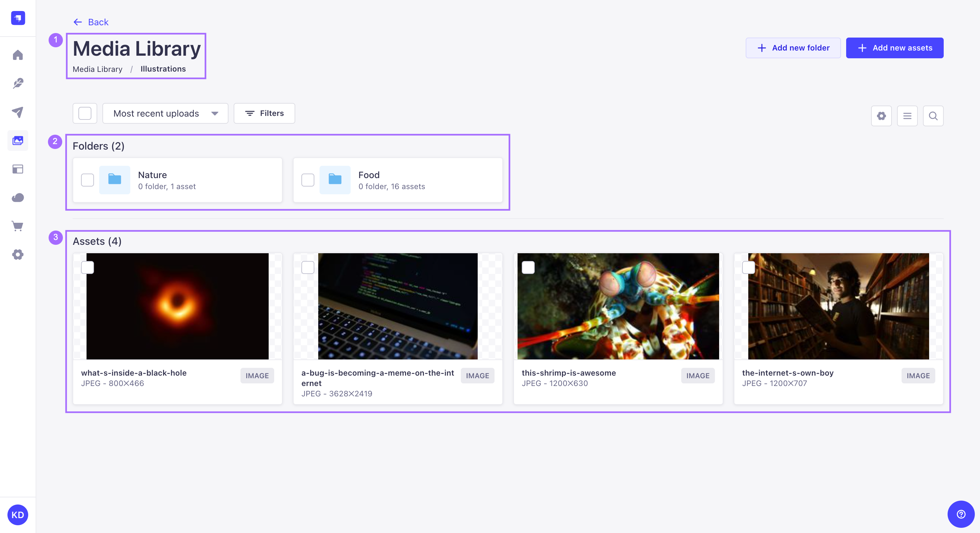Open the Home dashboard from the sidebar
Screen dimensions: 980x533
point(17,55)
